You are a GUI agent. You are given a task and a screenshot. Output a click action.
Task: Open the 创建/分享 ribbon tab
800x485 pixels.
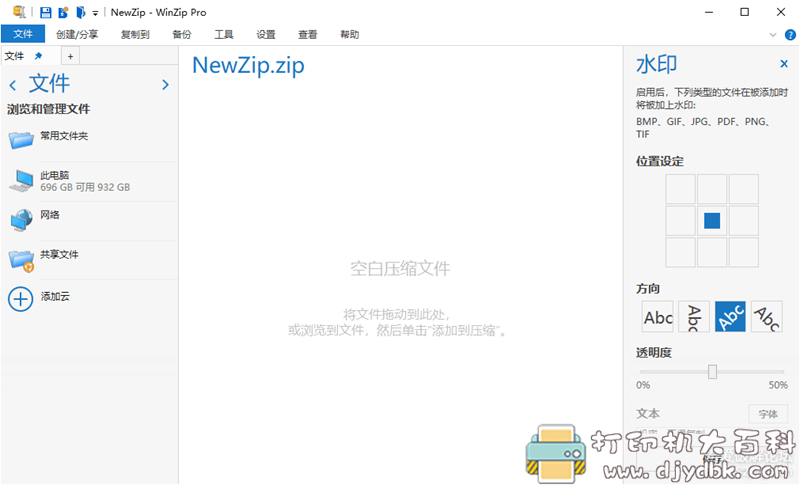77,35
